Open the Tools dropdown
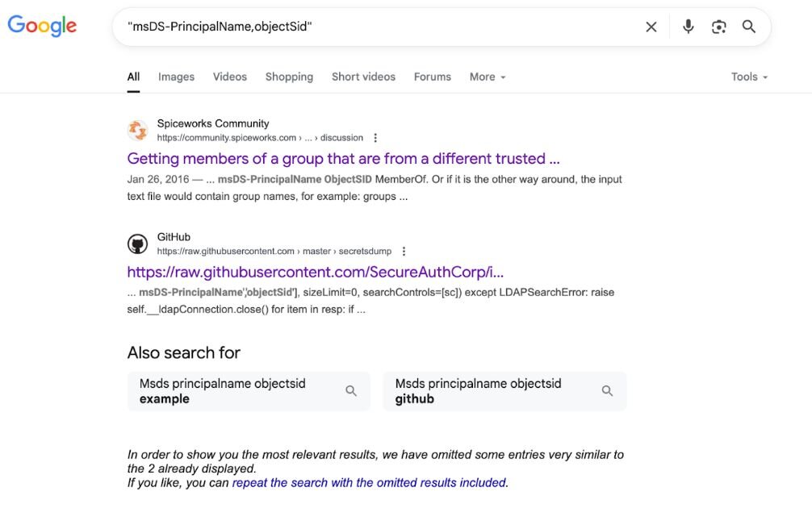Viewport: 812px width, 529px height. (749, 77)
